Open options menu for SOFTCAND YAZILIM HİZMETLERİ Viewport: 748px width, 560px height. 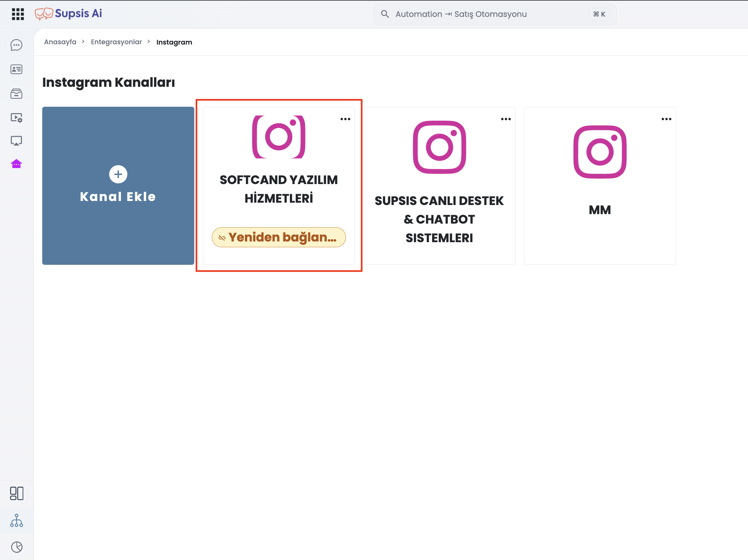tap(345, 119)
